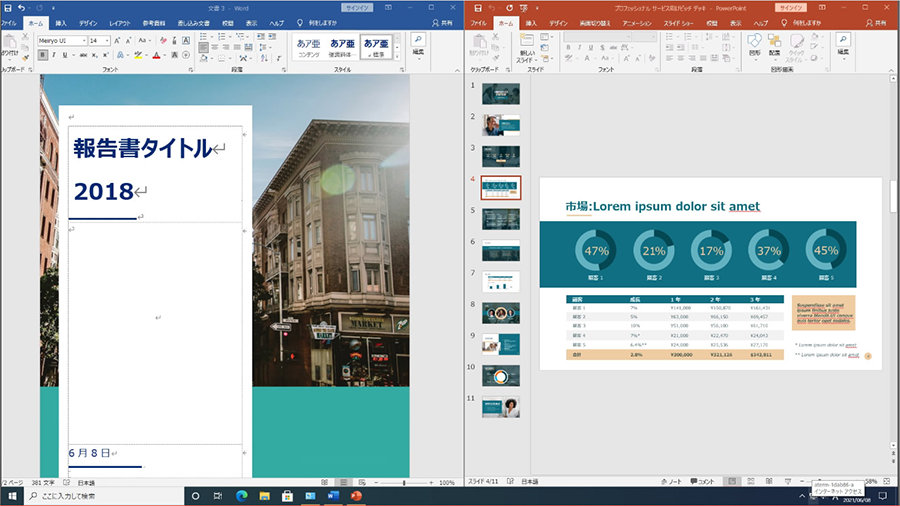Open PowerPoint Animations tab
This screenshot has width=900, height=506.
coord(637,23)
